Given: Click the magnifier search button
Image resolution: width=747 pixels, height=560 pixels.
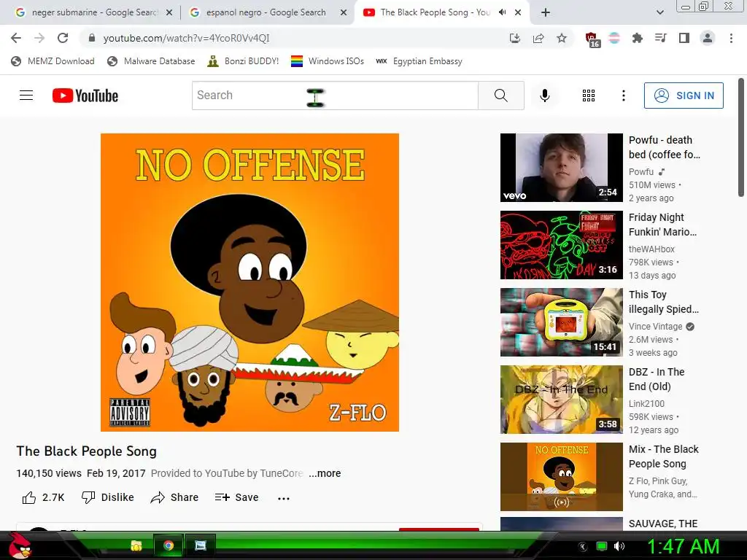Looking at the screenshot, I should pos(500,96).
